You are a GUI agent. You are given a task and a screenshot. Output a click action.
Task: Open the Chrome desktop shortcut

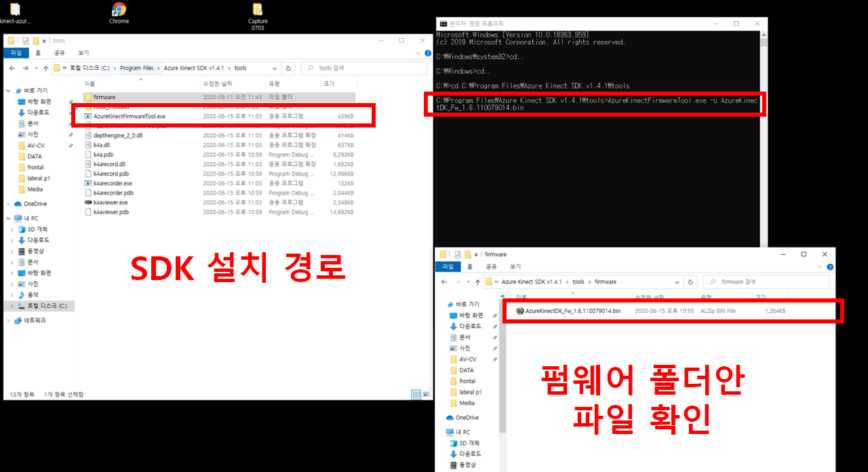click(119, 13)
